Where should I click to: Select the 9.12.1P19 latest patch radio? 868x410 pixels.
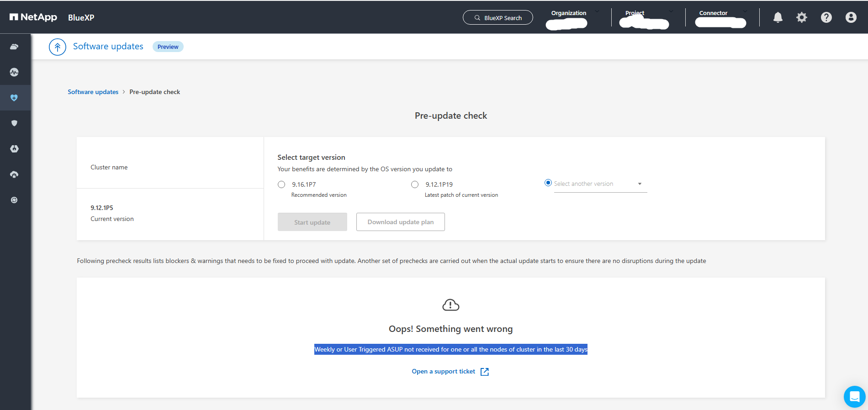[x=415, y=184]
